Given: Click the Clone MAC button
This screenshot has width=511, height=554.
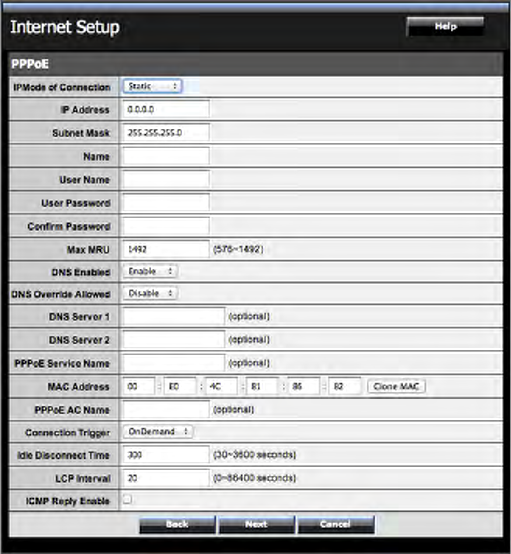Looking at the screenshot, I should [x=396, y=386].
